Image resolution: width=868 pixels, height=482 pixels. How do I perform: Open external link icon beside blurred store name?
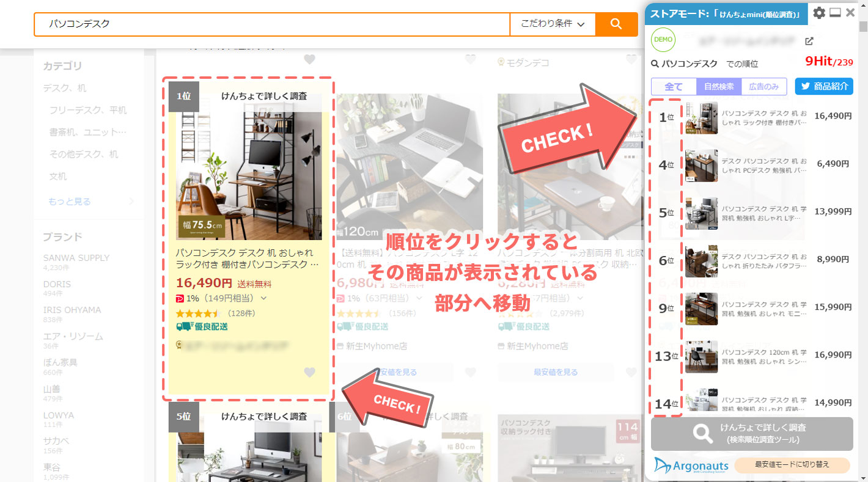[809, 41]
